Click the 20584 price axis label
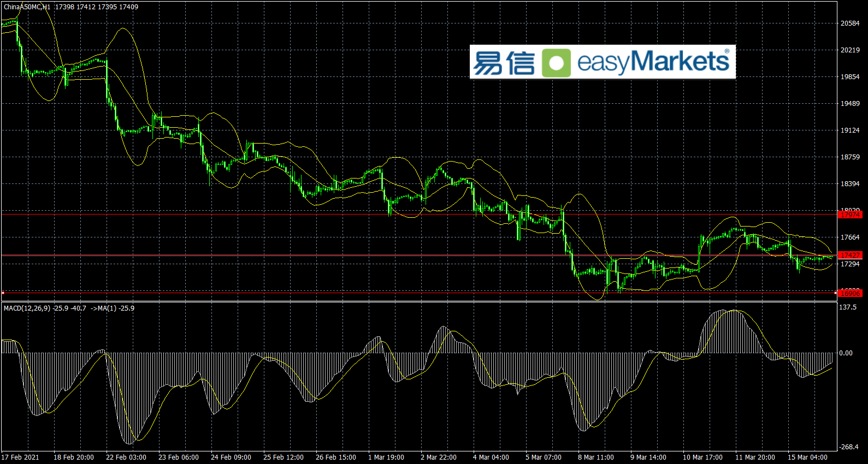The width and height of the screenshot is (868, 464). [x=850, y=23]
